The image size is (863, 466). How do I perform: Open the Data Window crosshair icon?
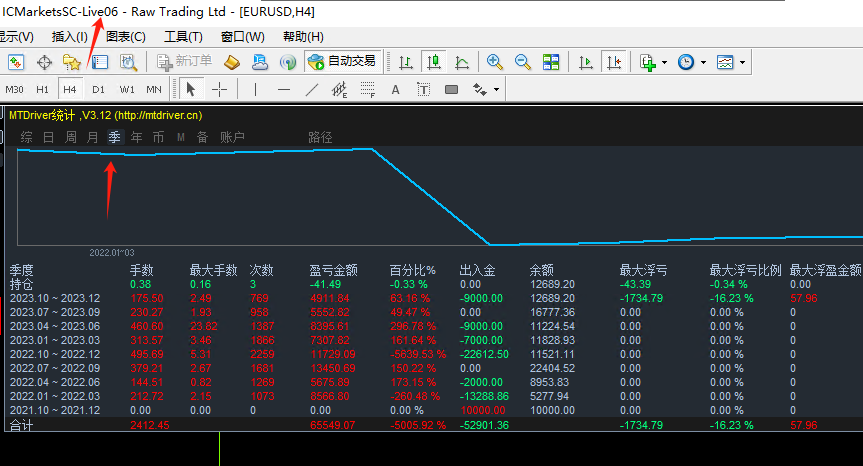tap(44, 62)
